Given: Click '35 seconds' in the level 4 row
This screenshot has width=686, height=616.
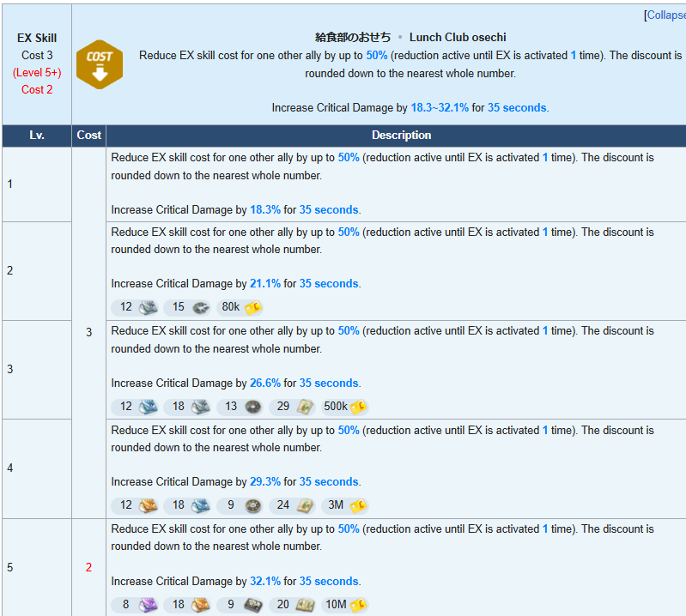Looking at the screenshot, I should point(329,482).
